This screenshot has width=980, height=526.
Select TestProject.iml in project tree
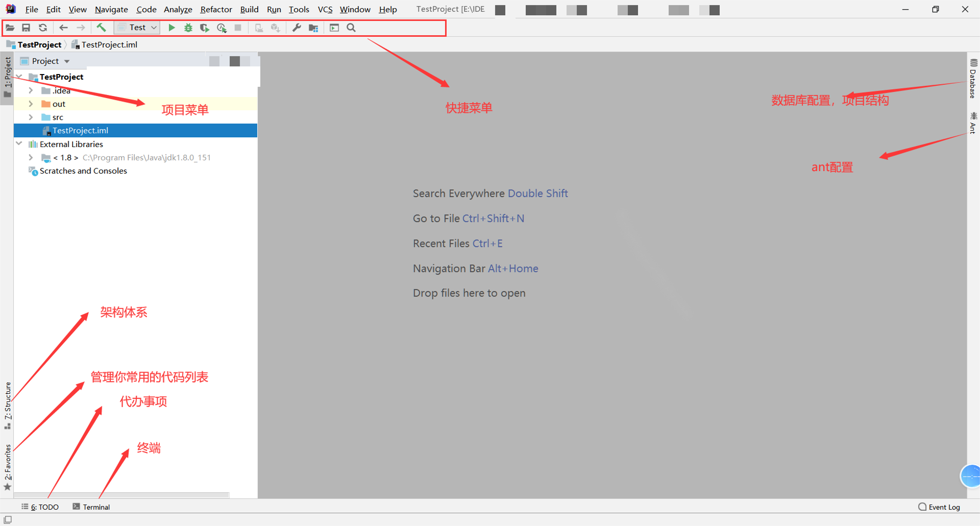coord(135,130)
